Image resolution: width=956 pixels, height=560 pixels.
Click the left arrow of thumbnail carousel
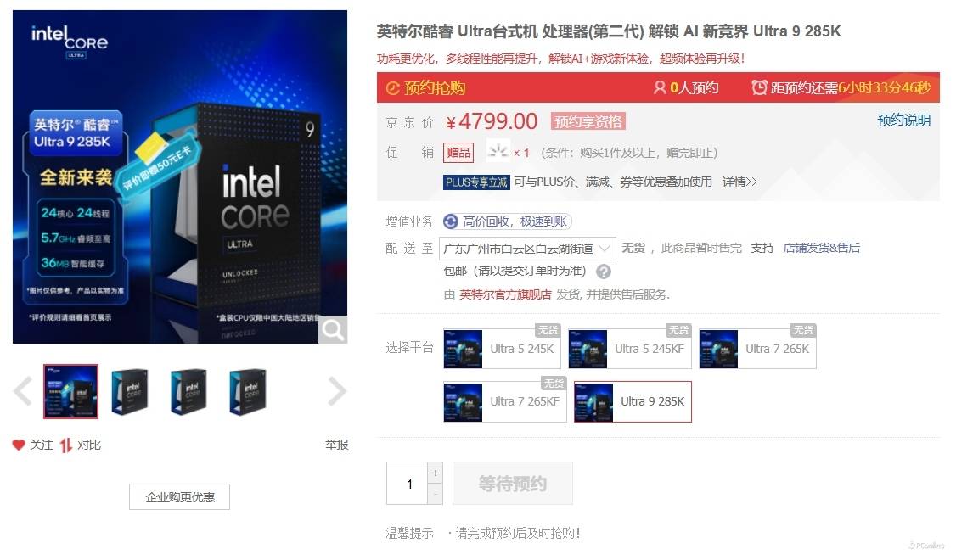tap(23, 391)
